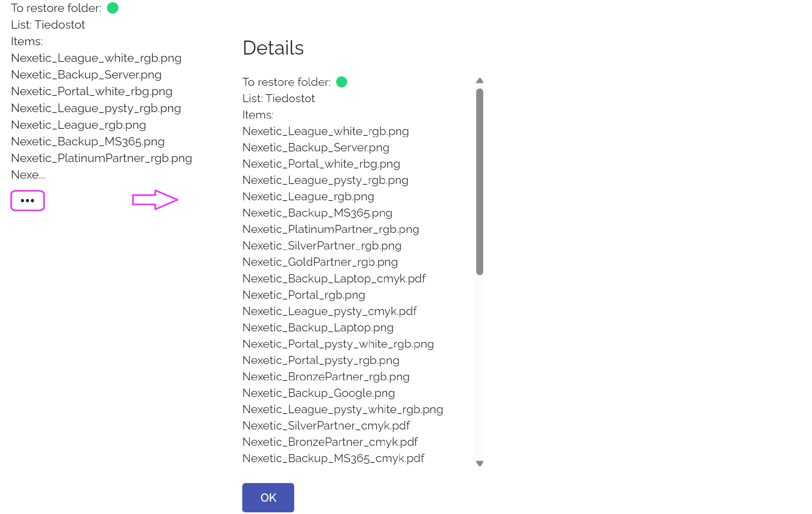Click the Details heading

point(273,48)
